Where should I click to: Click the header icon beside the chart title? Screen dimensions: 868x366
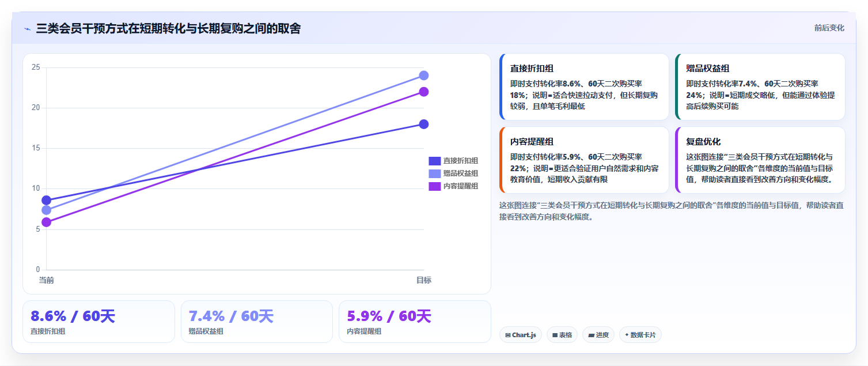click(x=28, y=29)
